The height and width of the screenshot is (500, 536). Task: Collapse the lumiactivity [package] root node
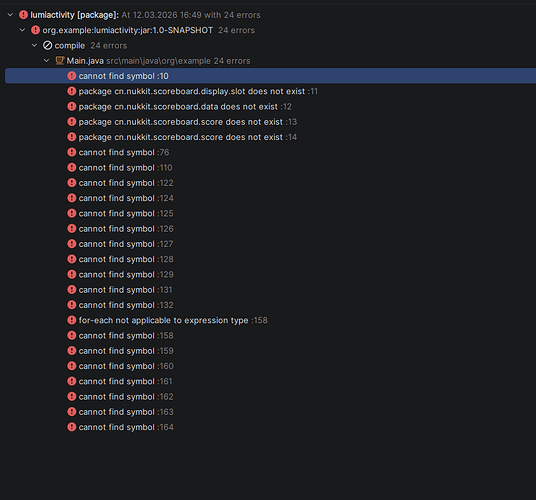(10, 15)
